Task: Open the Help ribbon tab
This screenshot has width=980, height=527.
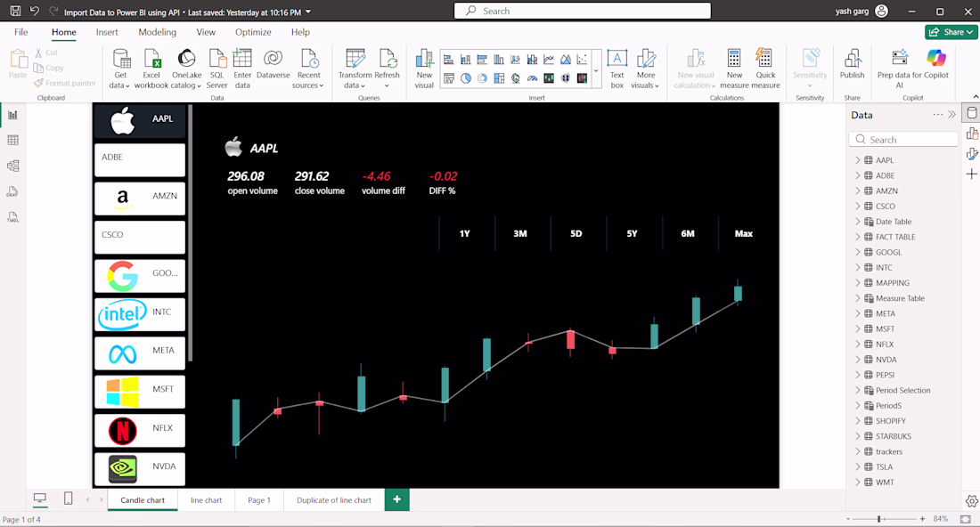Action: (300, 32)
